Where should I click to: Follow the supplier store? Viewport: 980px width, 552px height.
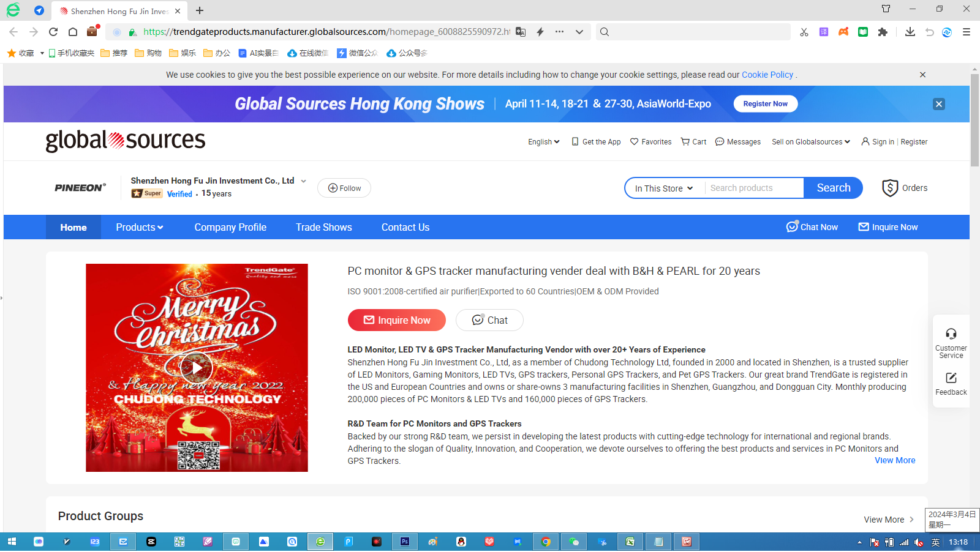pyautogui.click(x=344, y=188)
